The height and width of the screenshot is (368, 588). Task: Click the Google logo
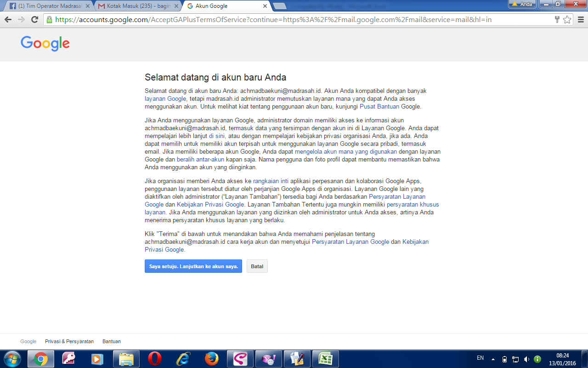[45, 43]
